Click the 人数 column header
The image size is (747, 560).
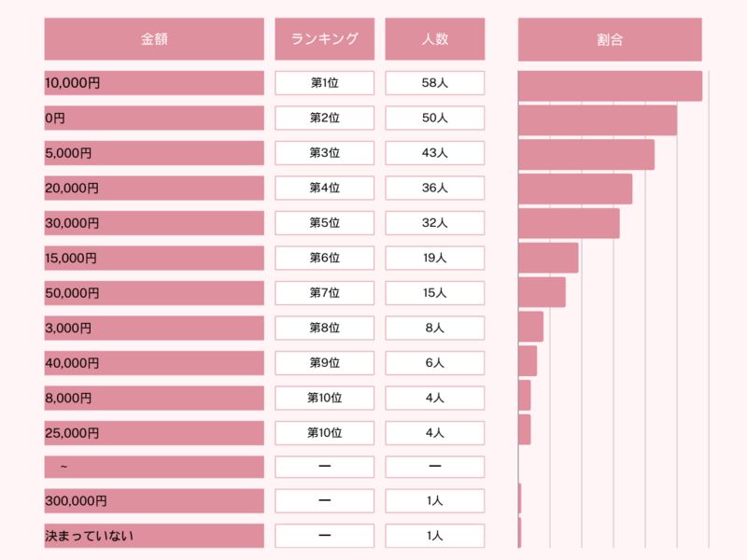coord(434,39)
